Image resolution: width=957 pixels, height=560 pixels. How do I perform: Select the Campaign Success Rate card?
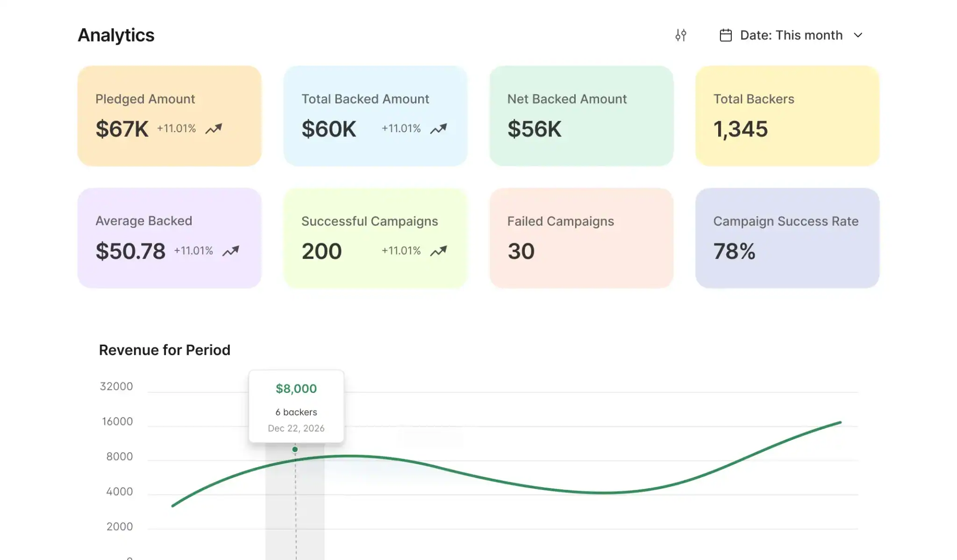point(787,238)
